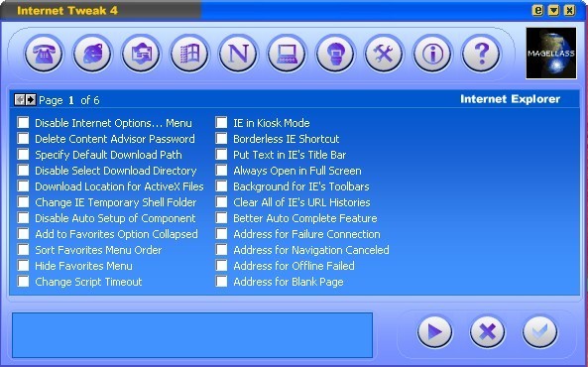
Task: Check Disable Select Download Directory
Action: tap(23, 170)
